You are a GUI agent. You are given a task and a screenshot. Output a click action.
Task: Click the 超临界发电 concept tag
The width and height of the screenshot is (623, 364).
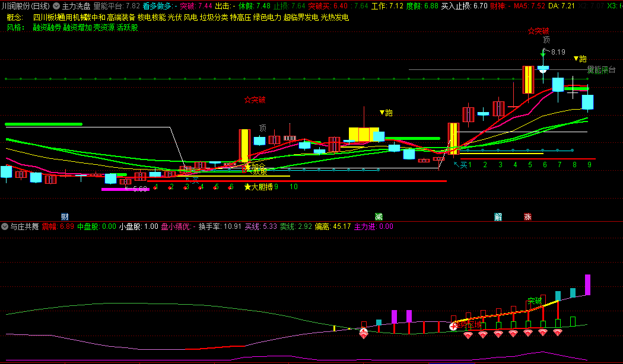point(301,17)
